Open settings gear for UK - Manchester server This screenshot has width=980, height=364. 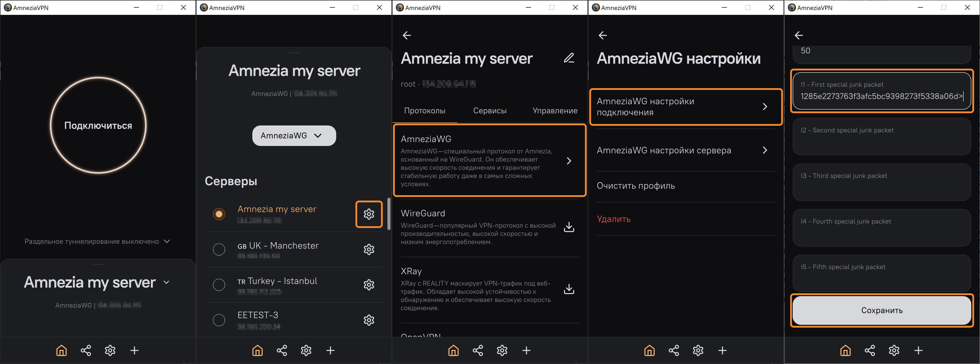pyautogui.click(x=369, y=249)
